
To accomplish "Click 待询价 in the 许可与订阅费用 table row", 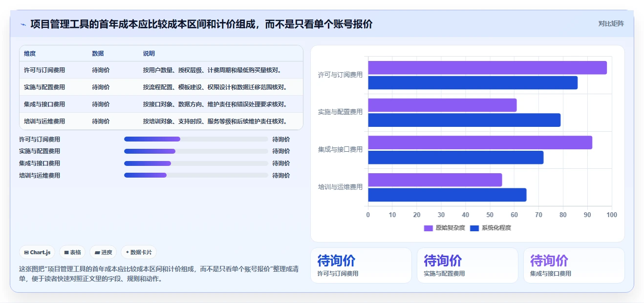I will (x=101, y=70).
